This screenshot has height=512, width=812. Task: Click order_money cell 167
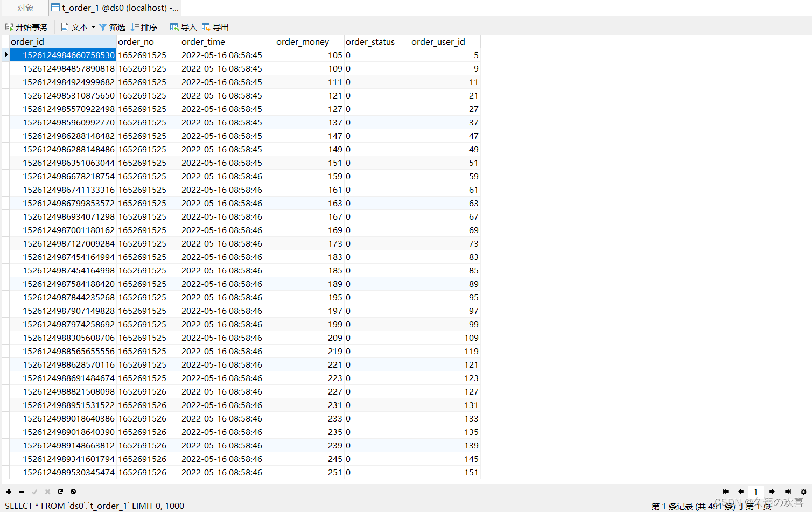(309, 216)
